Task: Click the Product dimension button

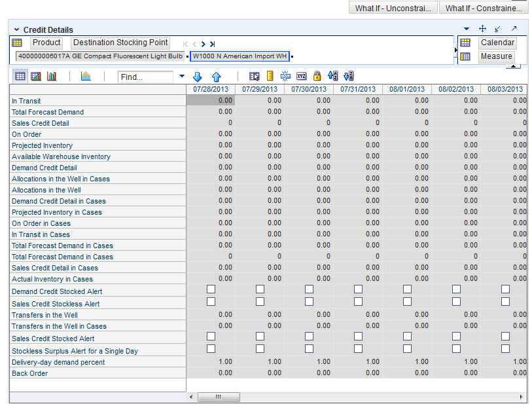Action: point(46,43)
